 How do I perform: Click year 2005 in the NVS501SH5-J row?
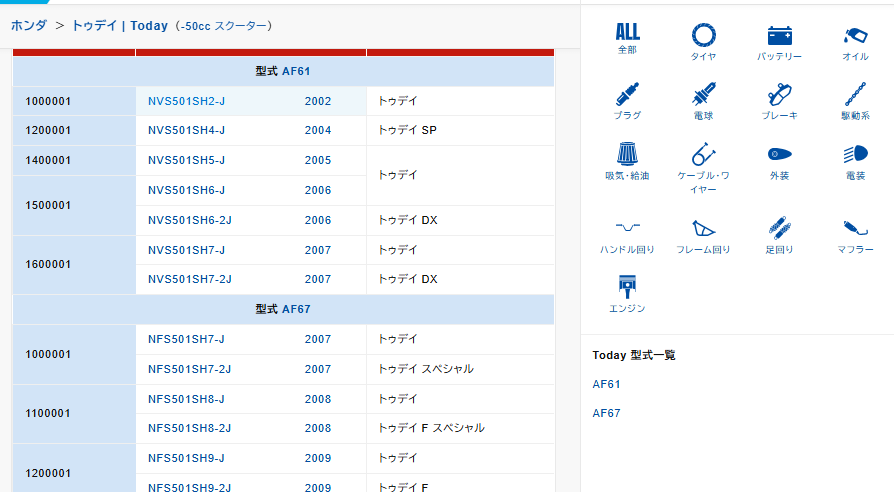(318, 160)
